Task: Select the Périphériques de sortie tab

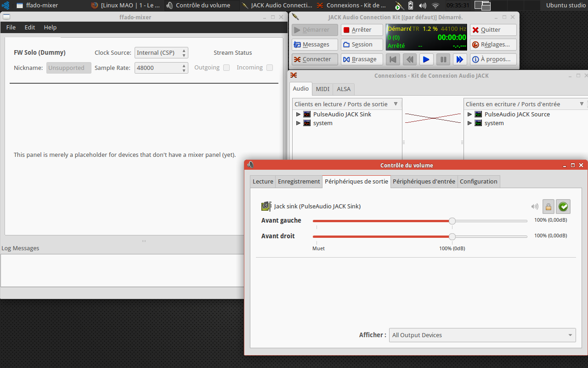Action: (x=356, y=182)
